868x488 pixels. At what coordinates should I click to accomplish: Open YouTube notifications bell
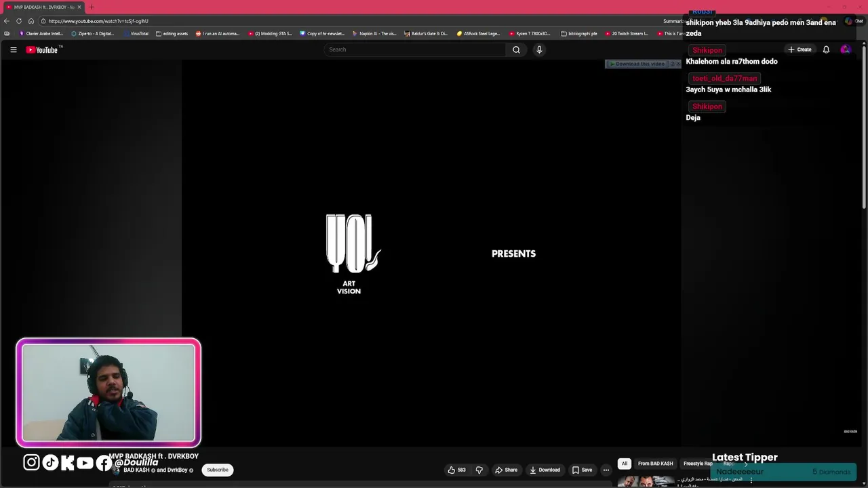(826, 49)
